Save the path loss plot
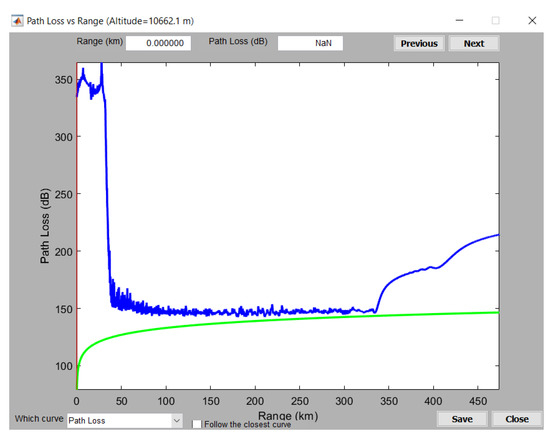The image size is (550, 435). tap(462, 419)
